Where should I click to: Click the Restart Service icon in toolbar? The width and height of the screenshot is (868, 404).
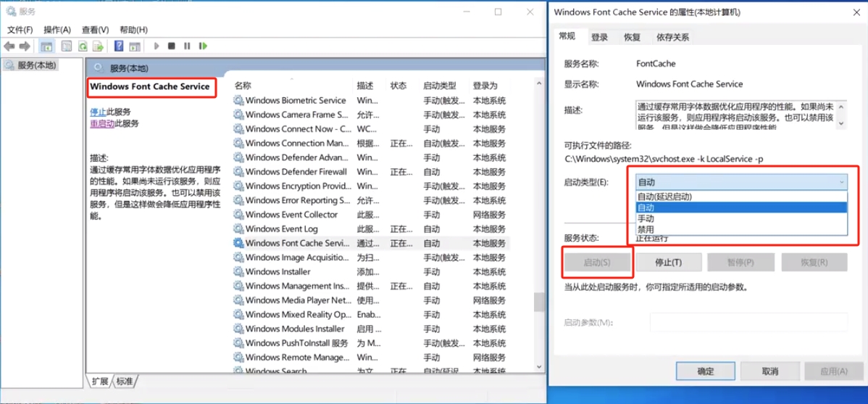203,46
